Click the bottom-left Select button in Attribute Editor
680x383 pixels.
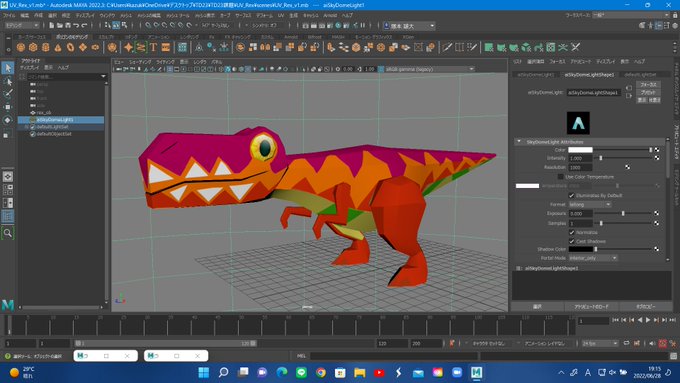[537, 307]
